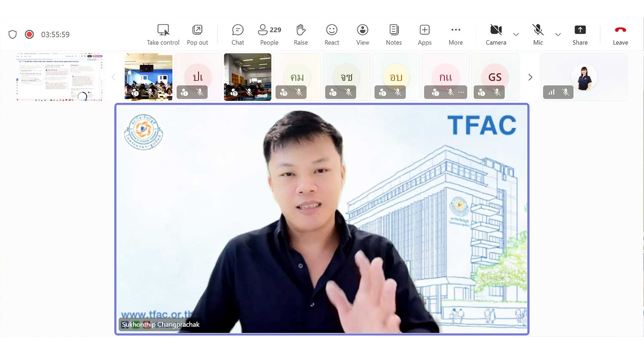Click people status icon on GS tile
Image resolution: width=644 pixels, height=362 pixels.
[x=481, y=93]
